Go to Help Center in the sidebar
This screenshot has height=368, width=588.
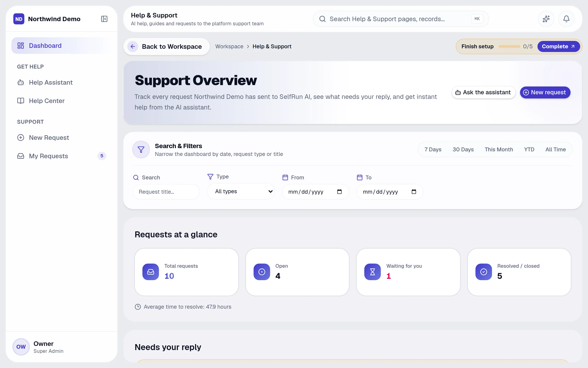coord(62,101)
